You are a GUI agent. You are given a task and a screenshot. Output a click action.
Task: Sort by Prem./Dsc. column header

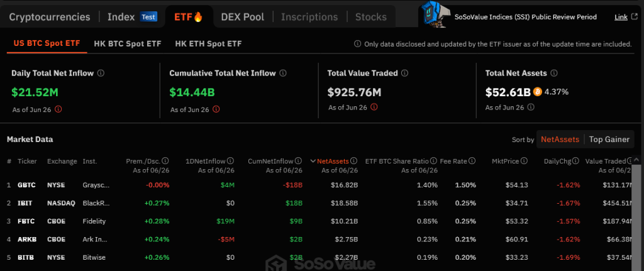coord(143,161)
